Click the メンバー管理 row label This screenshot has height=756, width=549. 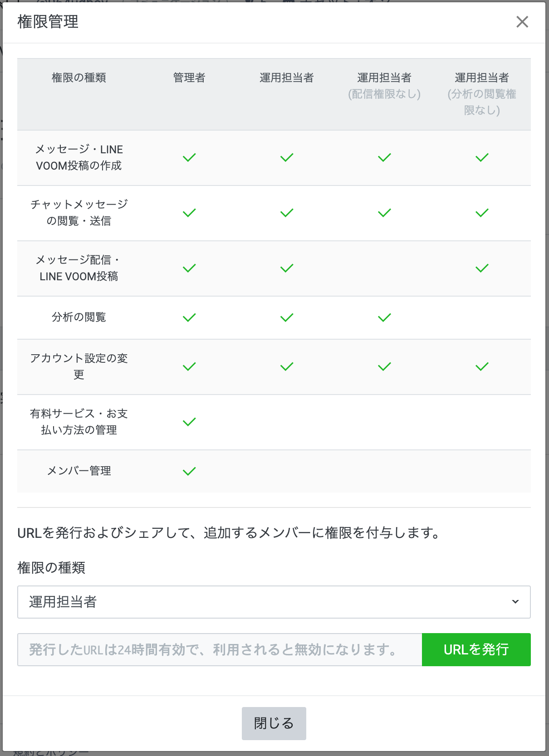coord(79,471)
